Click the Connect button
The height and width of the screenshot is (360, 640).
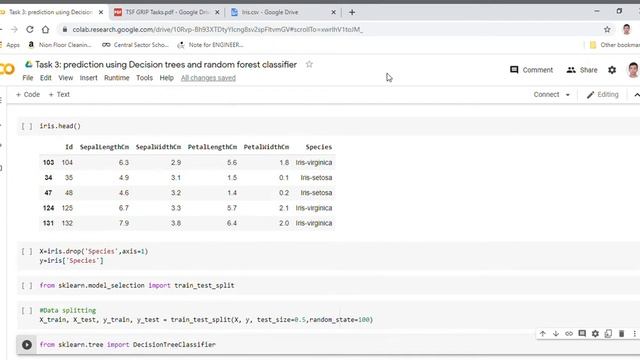[546, 94]
